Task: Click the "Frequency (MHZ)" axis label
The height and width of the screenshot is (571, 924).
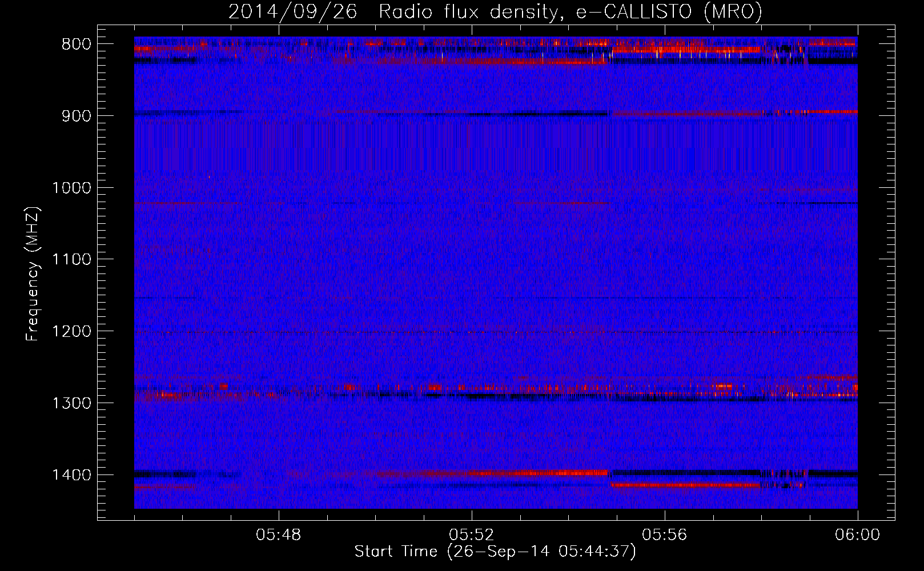Action: (x=33, y=274)
